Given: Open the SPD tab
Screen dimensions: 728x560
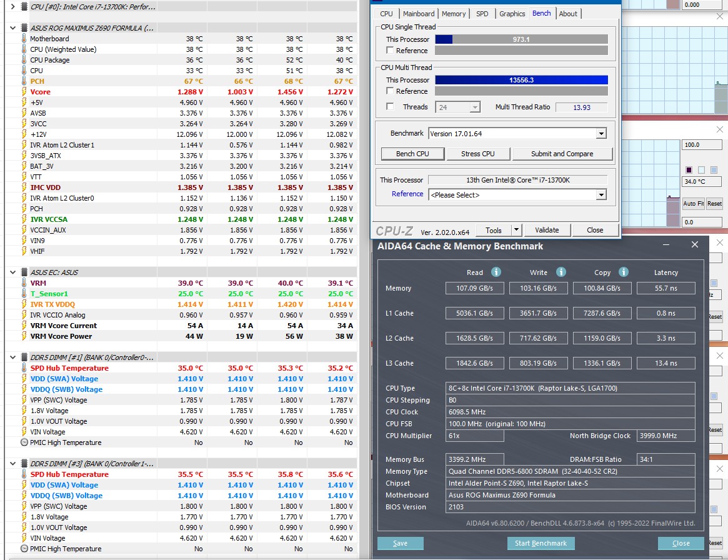Looking at the screenshot, I should (x=482, y=14).
